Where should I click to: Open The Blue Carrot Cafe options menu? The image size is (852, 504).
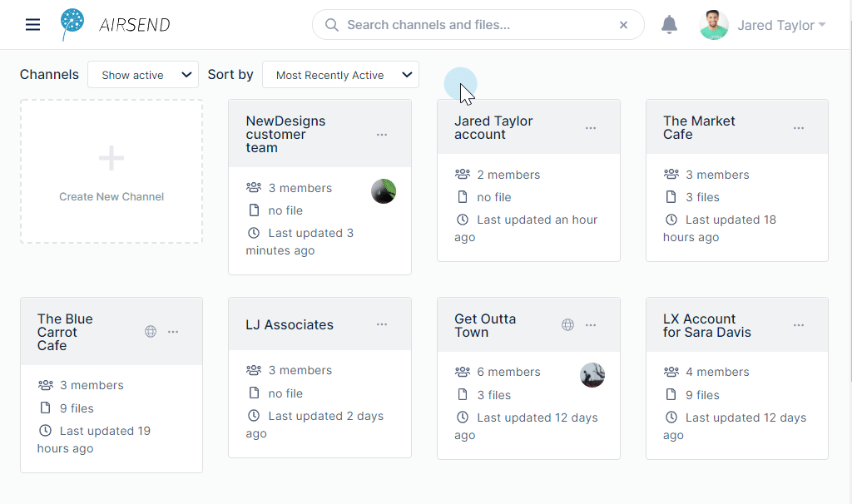coord(173,331)
